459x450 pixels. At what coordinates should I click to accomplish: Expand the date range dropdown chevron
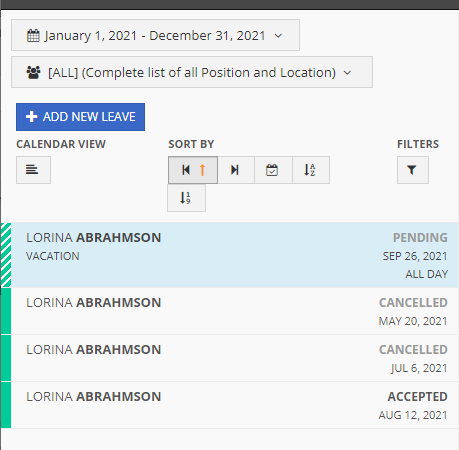pyautogui.click(x=278, y=36)
